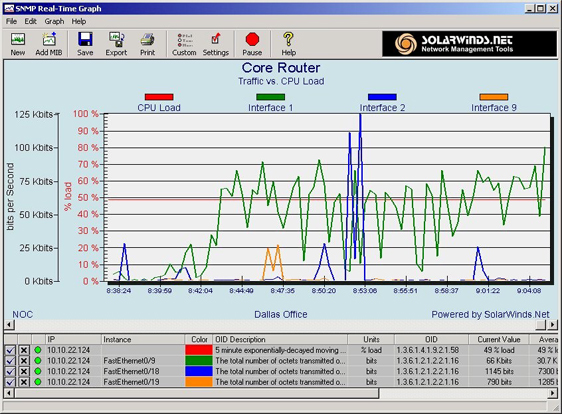
Task: Print the graph using printer icon
Action: [147, 44]
